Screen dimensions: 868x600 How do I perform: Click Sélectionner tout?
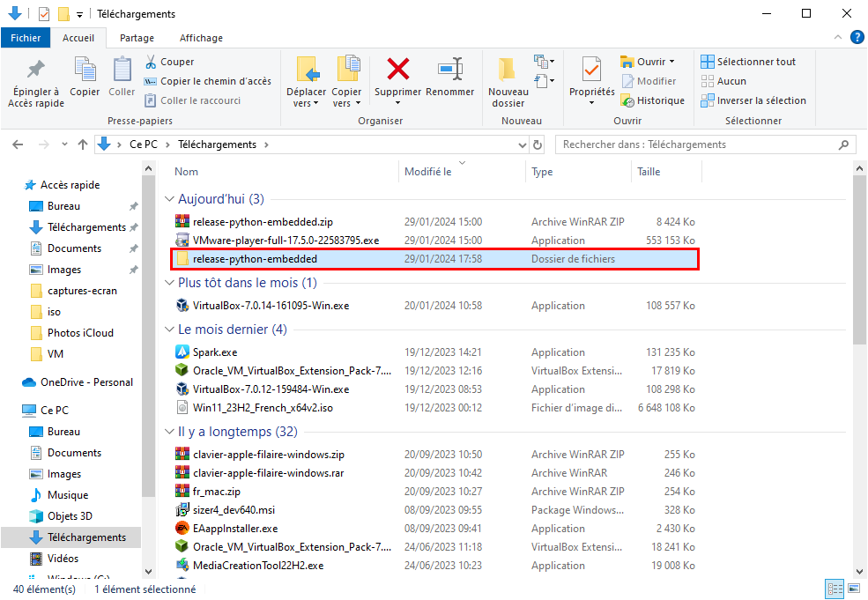pos(748,62)
